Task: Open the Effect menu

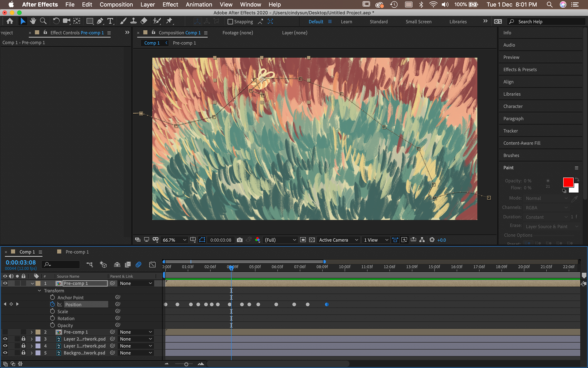Action: point(170,5)
